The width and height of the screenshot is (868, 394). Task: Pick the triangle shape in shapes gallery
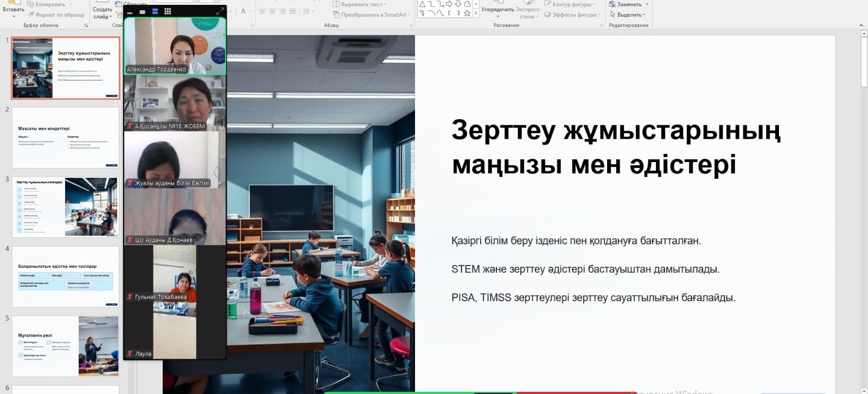[x=422, y=4]
